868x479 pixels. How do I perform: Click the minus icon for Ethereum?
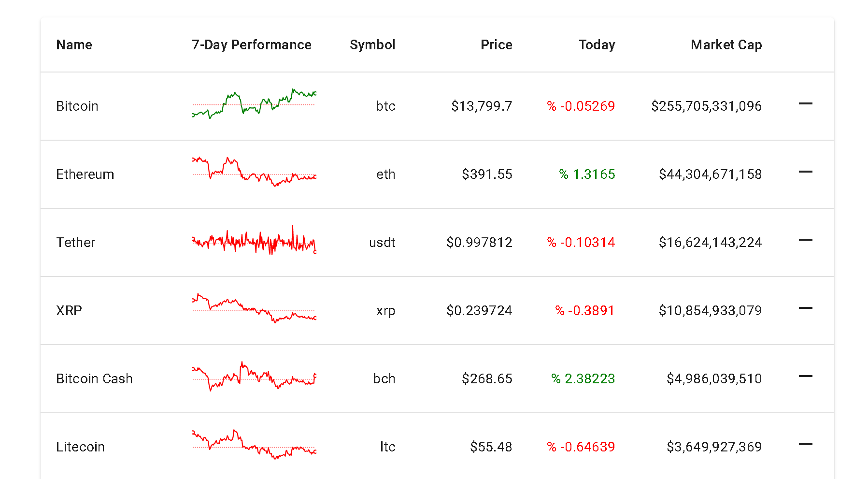(805, 172)
